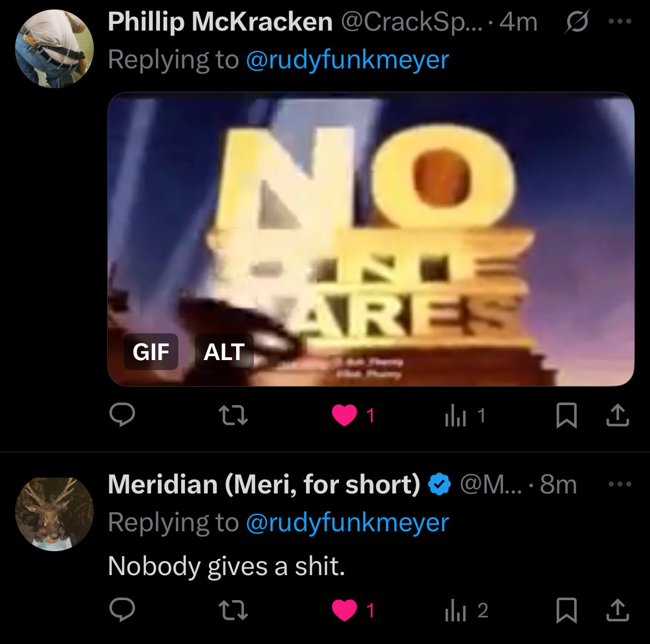This screenshot has height=644, width=650.
Task: Repost Meridian's tweet
Action: pyautogui.click(x=233, y=611)
